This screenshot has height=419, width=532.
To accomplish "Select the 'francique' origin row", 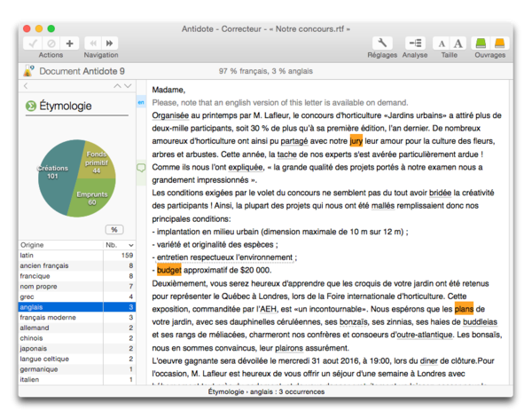I will coord(77,276).
